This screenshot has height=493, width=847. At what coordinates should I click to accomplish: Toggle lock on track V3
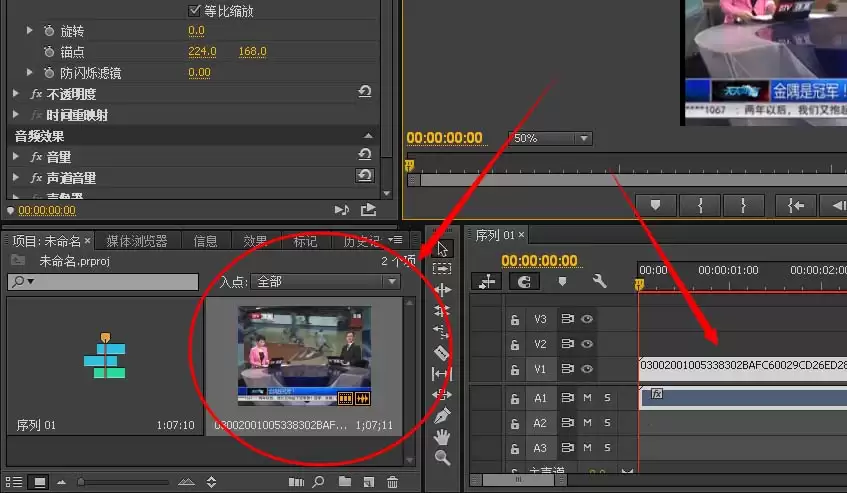pos(515,320)
